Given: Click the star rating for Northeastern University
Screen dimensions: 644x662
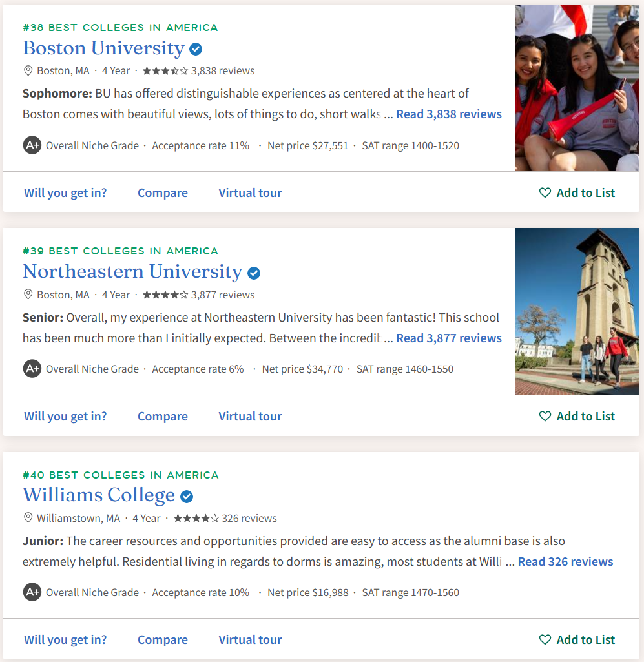Looking at the screenshot, I should click(165, 295).
